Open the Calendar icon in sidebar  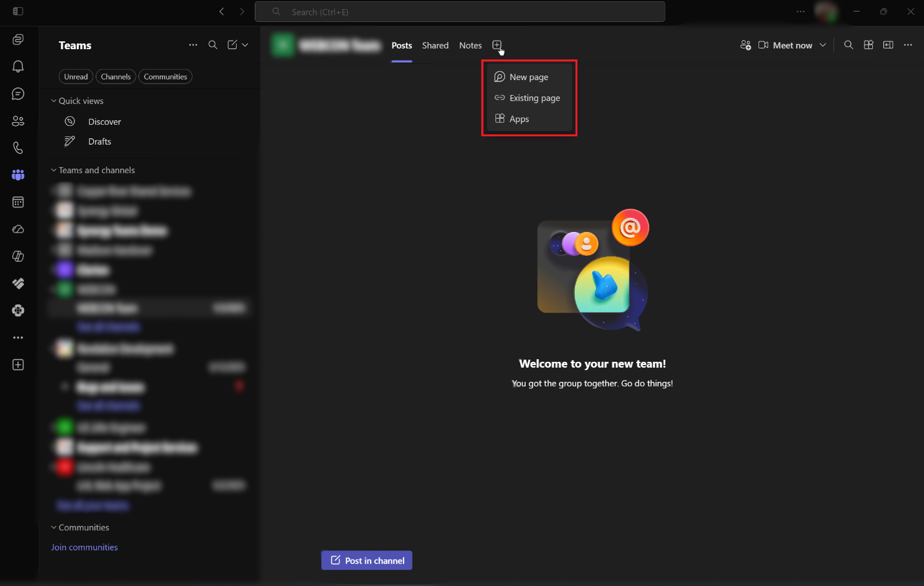tap(18, 202)
